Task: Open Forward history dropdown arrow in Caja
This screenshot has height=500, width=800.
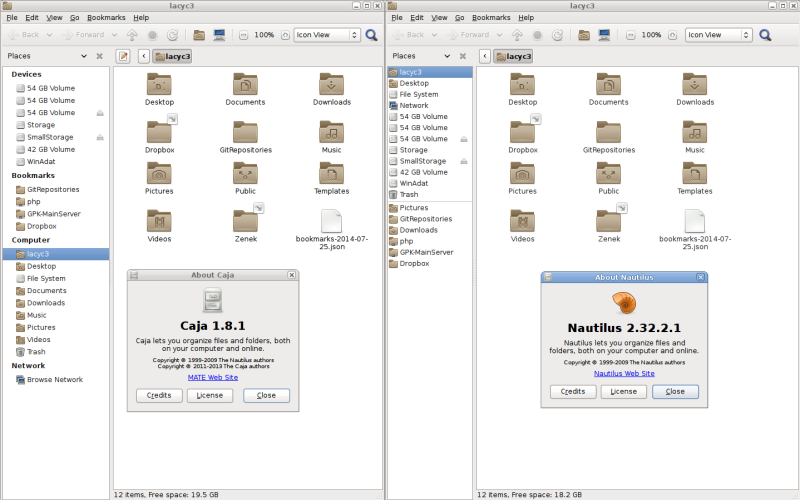Action: [114, 35]
